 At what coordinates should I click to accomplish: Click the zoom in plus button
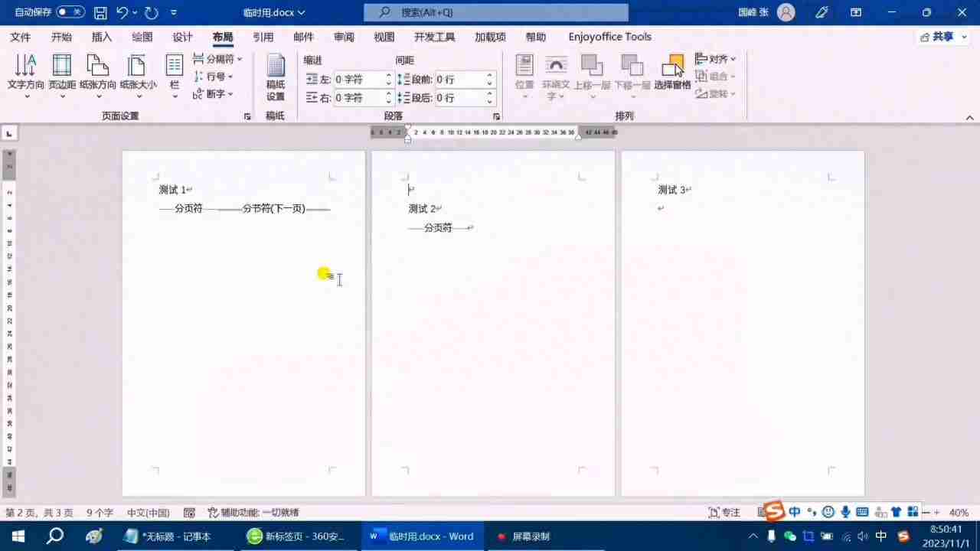[x=936, y=513]
